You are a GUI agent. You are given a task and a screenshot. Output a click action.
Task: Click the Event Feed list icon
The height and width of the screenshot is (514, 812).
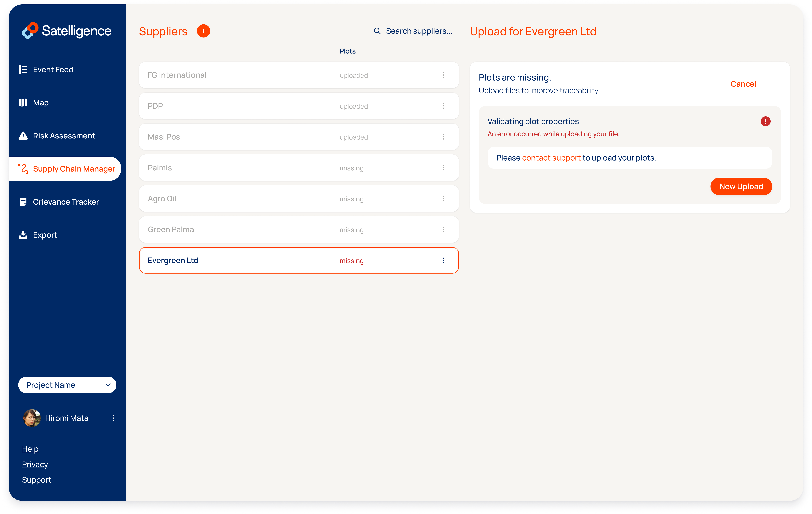(x=23, y=69)
